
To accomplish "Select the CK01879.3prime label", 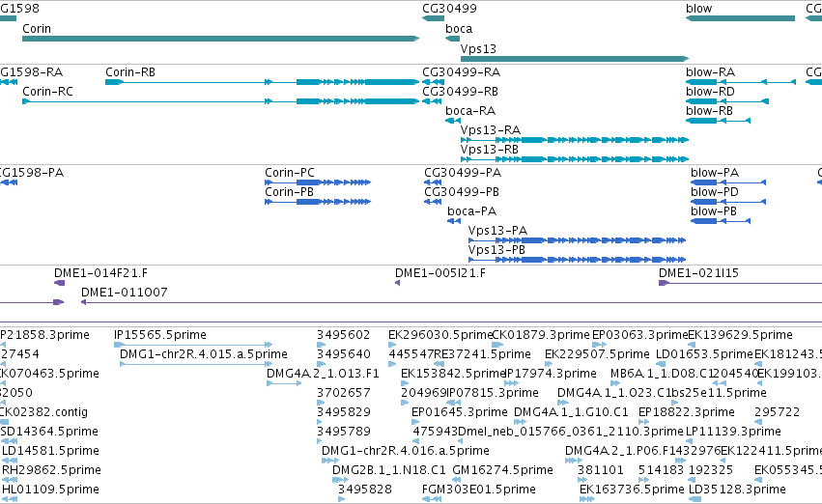I will point(541,335).
